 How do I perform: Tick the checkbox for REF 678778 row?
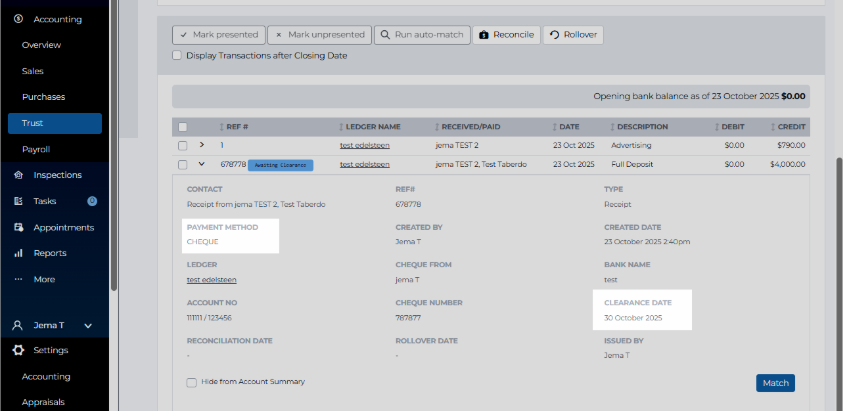coord(183,165)
